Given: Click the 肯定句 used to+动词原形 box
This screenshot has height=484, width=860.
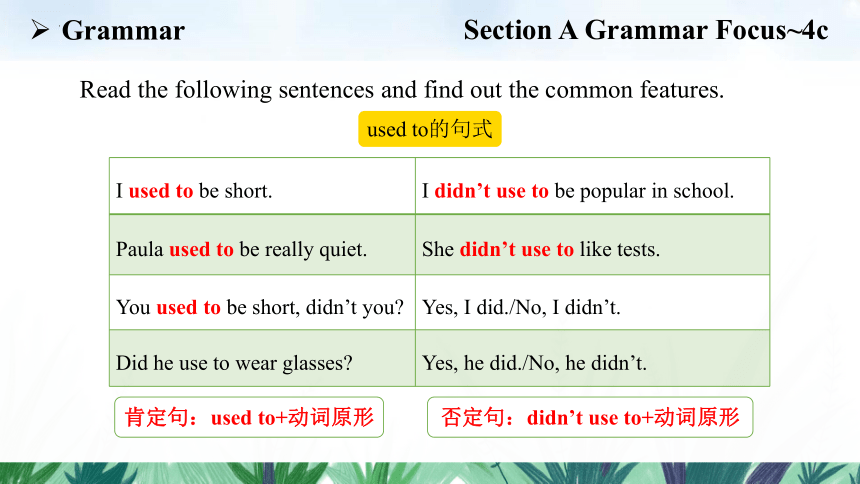Looking at the screenshot, I should tap(249, 417).
